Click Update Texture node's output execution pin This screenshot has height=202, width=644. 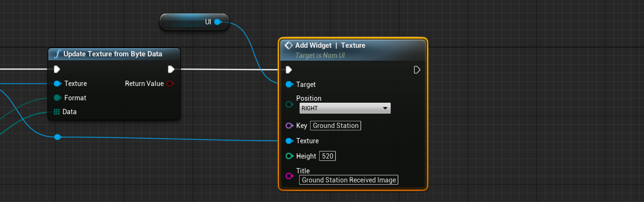[171, 69]
